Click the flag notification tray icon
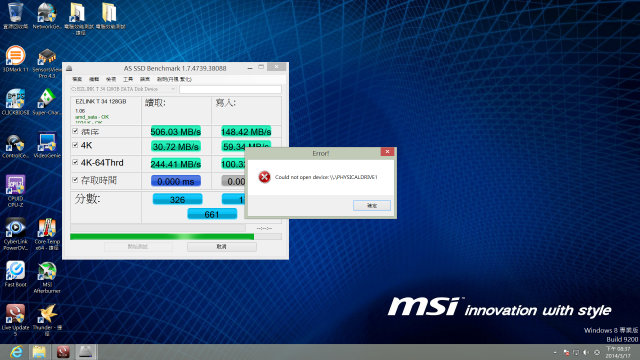The image size is (640, 360). [566, 352]
